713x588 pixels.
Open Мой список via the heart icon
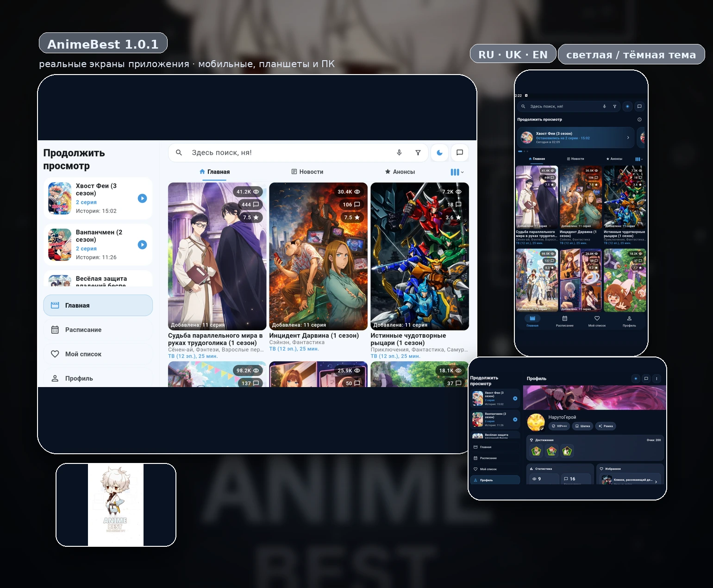click(x=55, y=354)
